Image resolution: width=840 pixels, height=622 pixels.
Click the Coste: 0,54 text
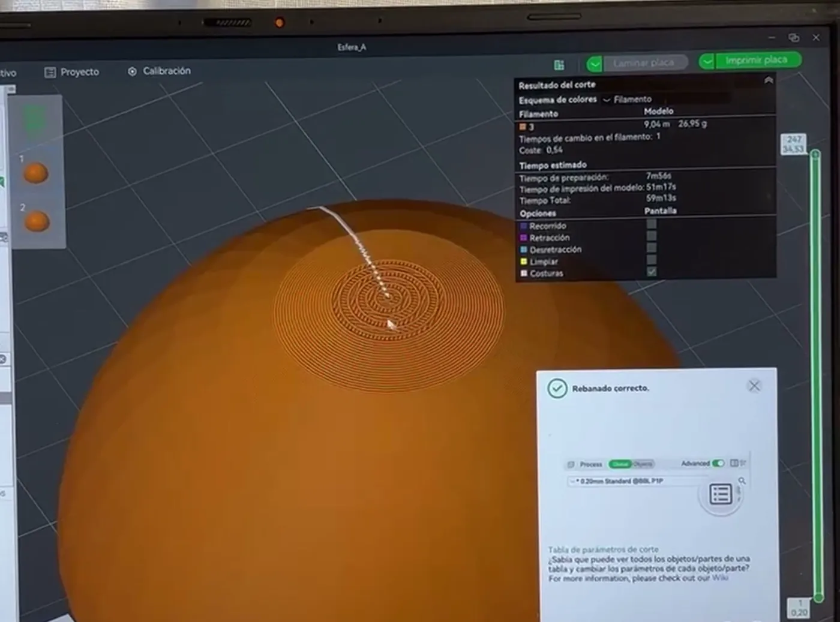pyautogui.click(x=541, y=150)
